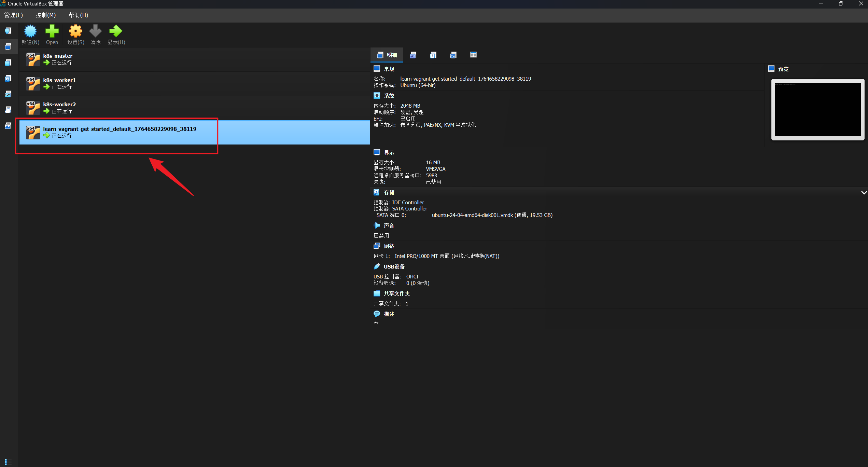Open the 管理(F) menu
This screenshot has width=868, height=467.
tap(13, 15)
